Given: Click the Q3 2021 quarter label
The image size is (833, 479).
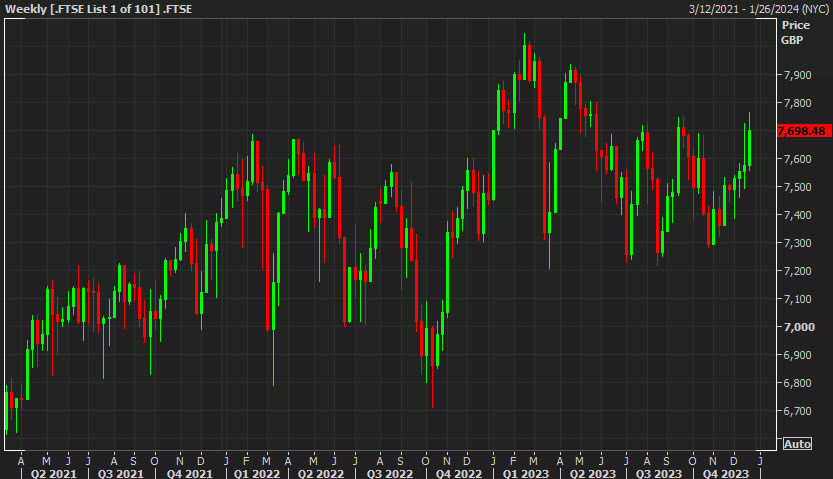Looking at the screenshot, I should tap(121, 473).
